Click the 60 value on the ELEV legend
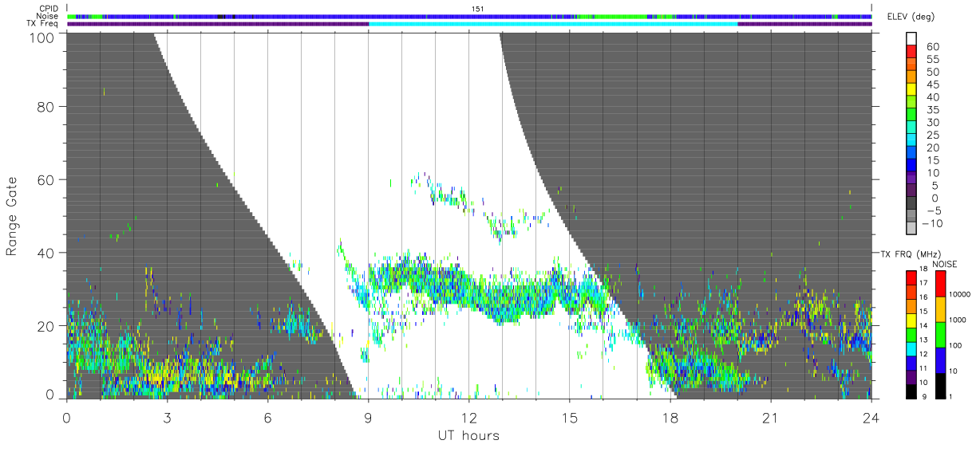The image size is (980, 452). [932, 47]
